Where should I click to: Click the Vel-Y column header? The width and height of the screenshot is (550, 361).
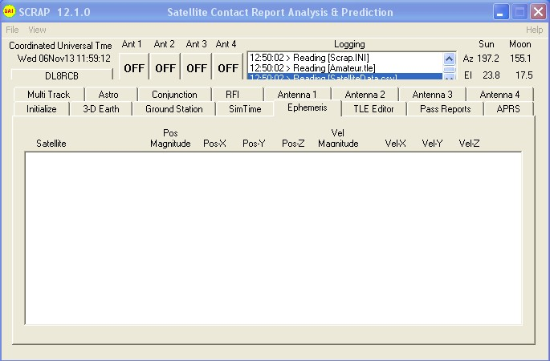(432, 143)
